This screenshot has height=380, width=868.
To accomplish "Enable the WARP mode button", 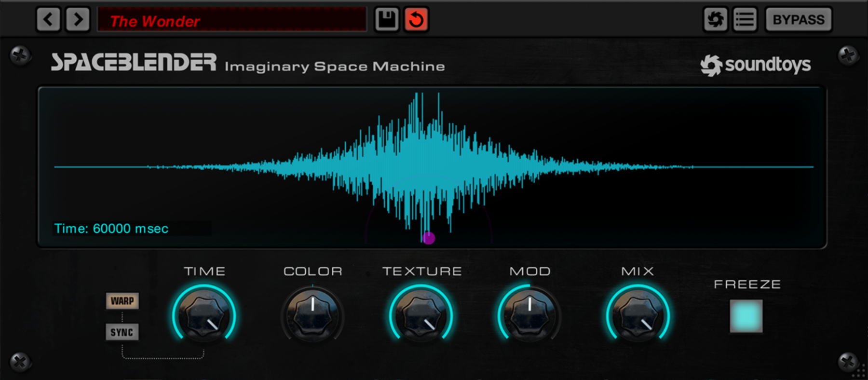I will coord(122,301).
